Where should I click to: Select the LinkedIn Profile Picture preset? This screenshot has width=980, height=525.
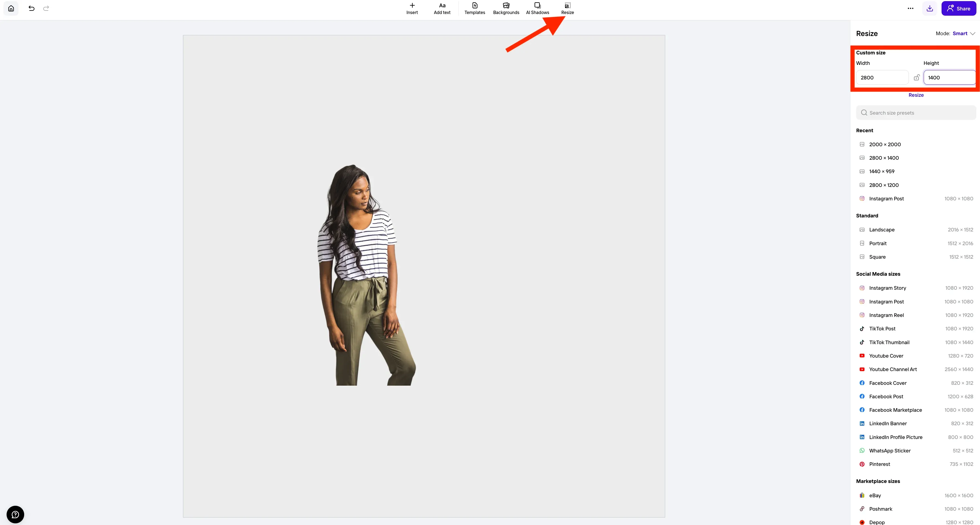[x=916, y=437]
